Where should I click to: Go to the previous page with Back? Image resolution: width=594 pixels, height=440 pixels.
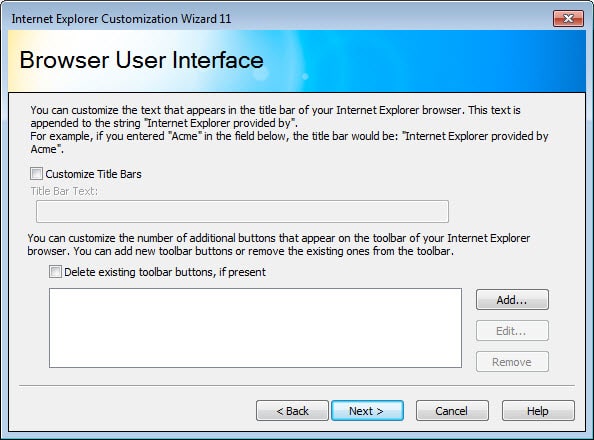292,411
